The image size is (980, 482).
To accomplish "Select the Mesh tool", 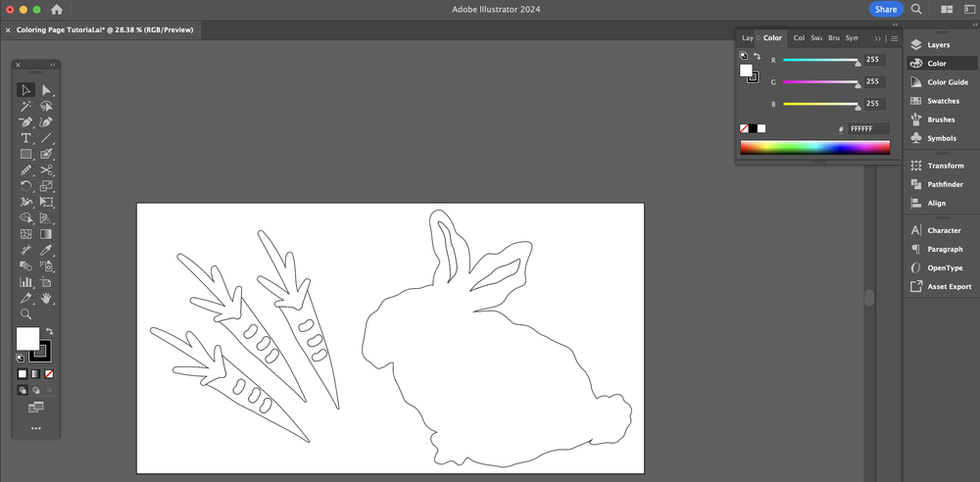I will [26, 234].
